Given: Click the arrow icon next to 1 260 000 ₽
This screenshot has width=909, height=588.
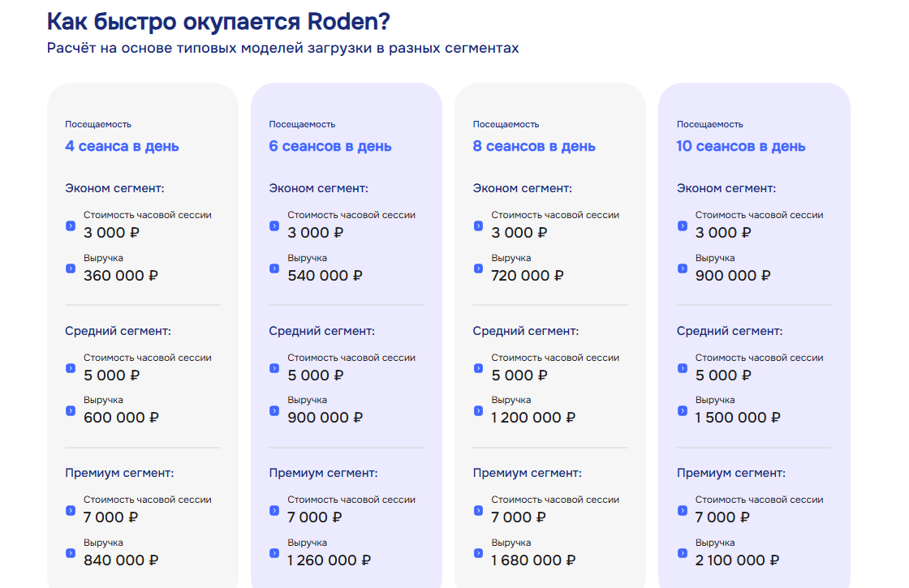Looking at the screenshot, I should click(274, 553).
